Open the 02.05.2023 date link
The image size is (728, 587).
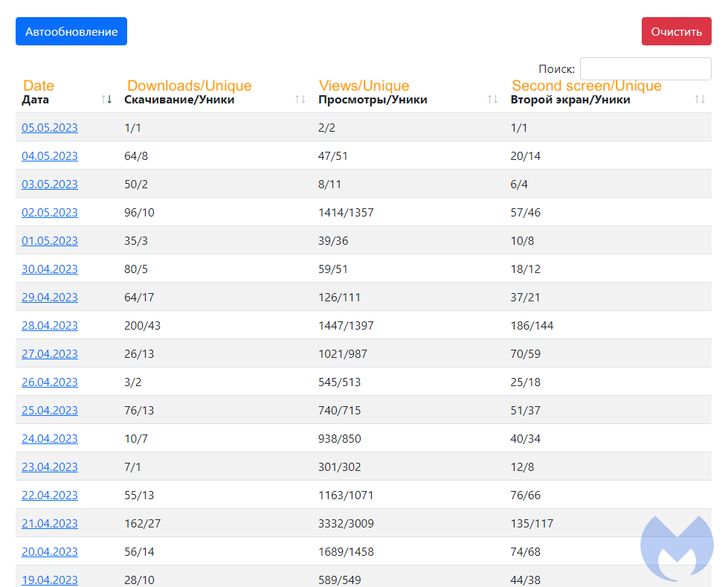[50, 213]
